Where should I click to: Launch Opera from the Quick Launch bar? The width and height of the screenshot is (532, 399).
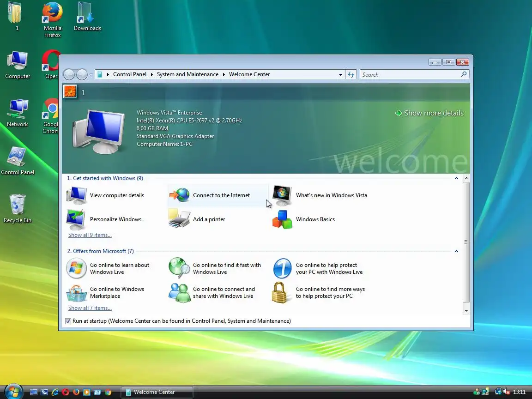(66, 392)
